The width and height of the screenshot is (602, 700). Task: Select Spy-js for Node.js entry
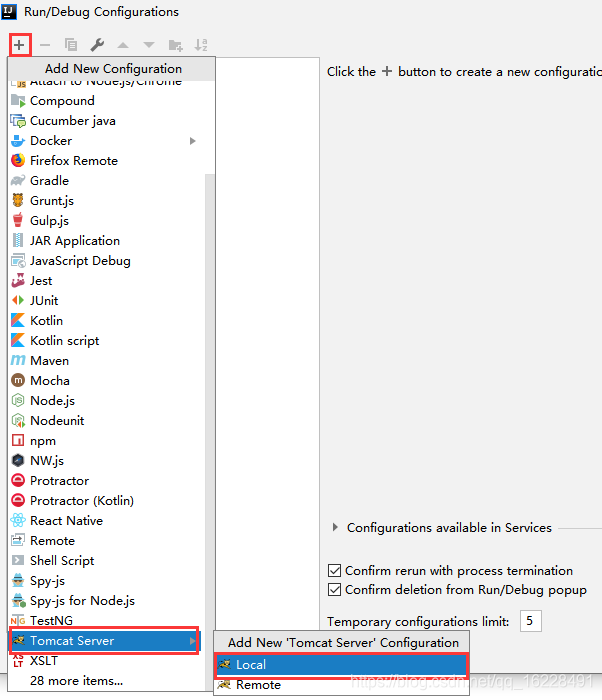(x=107, y=601)
